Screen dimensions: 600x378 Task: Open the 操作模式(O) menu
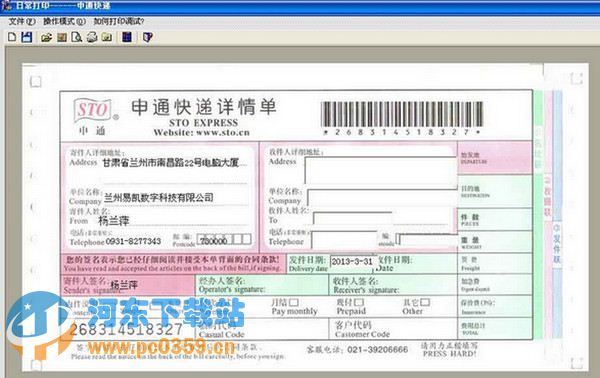point(64,21)
